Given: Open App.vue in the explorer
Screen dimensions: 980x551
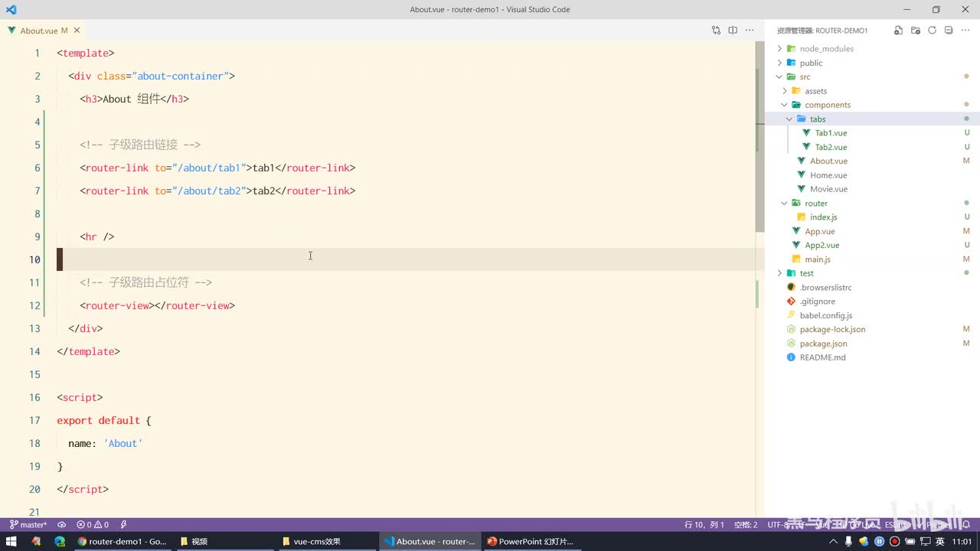Looking at the screenshot, I should (820, 231).
